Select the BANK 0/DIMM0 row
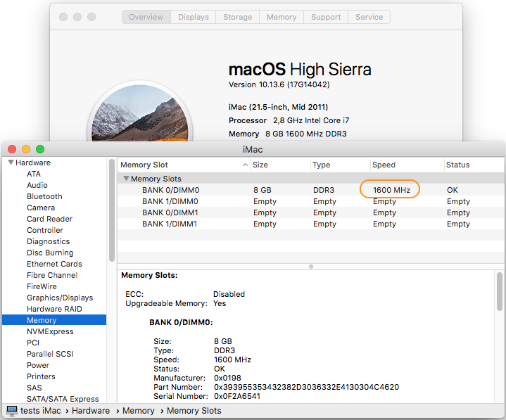This screenshot has height=420, width=506. (311, 190)
